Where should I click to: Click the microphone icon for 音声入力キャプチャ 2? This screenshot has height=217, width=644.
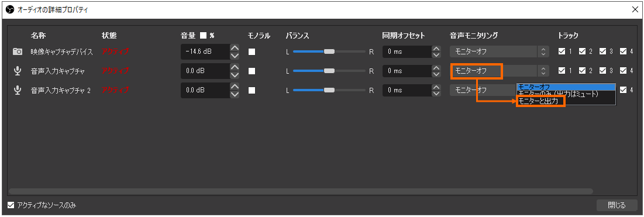17,89
